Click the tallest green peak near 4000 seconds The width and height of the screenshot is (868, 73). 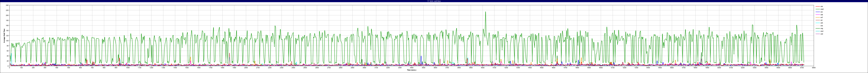click(486, 12)
